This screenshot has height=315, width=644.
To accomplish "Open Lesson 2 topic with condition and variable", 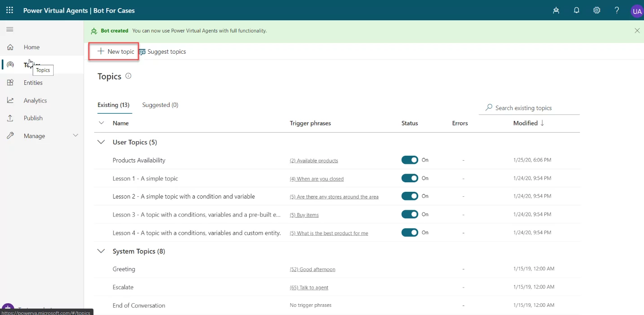I will tap(184, 196).
